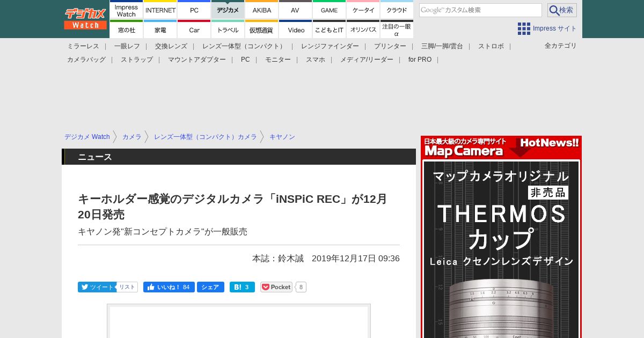Save article with Pocket button
This screenshot has width=644, height=338.
(276, 287)
